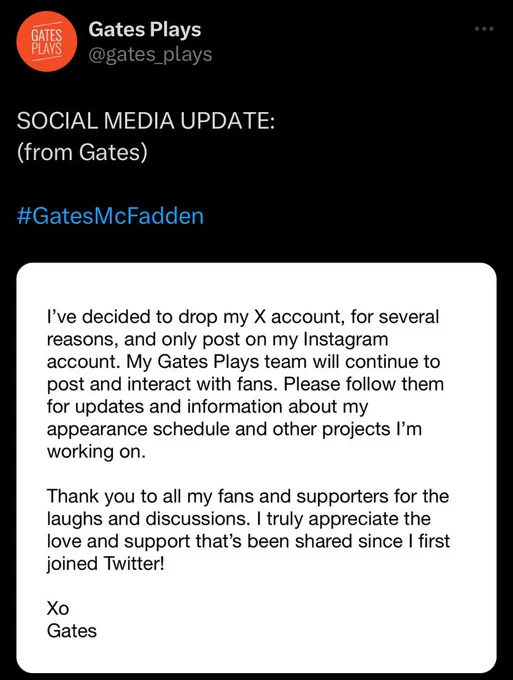Click the Gates signature at the note's bottom

coord(72,631)
